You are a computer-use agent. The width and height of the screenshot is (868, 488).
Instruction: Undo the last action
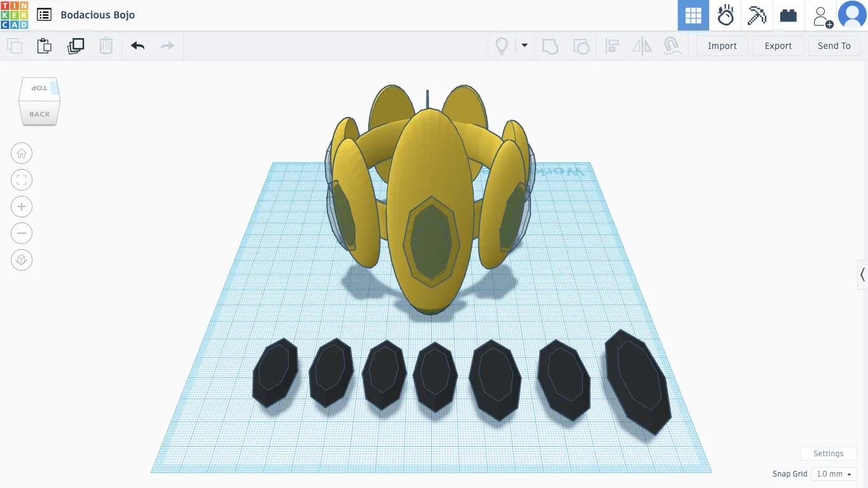pyautogui.click(x=138, y=46)
